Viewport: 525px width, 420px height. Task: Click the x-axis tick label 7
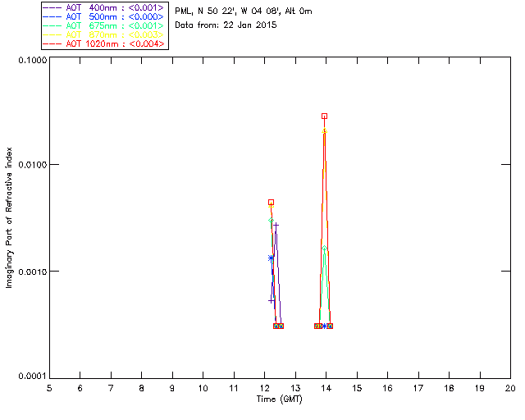(111, 388)
